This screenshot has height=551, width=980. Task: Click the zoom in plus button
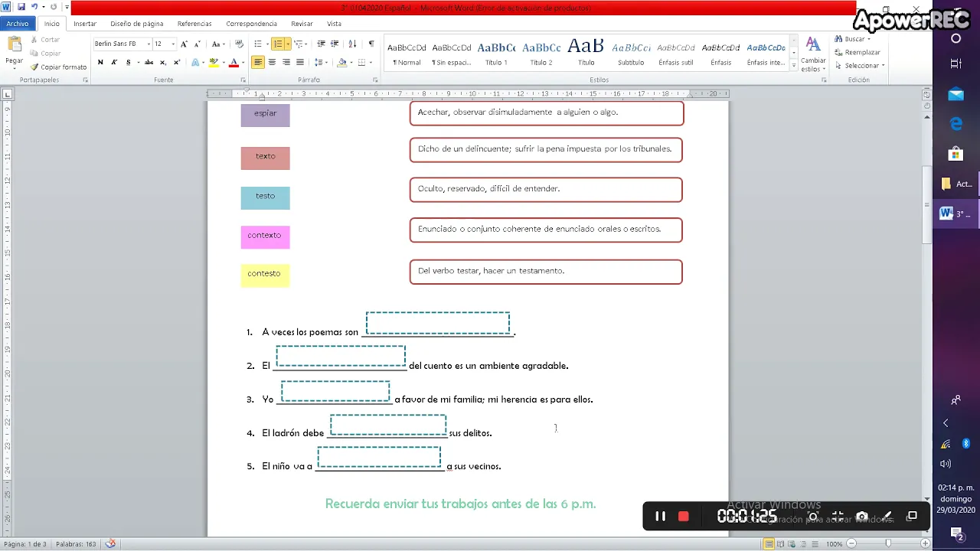(x=926, y=544)
